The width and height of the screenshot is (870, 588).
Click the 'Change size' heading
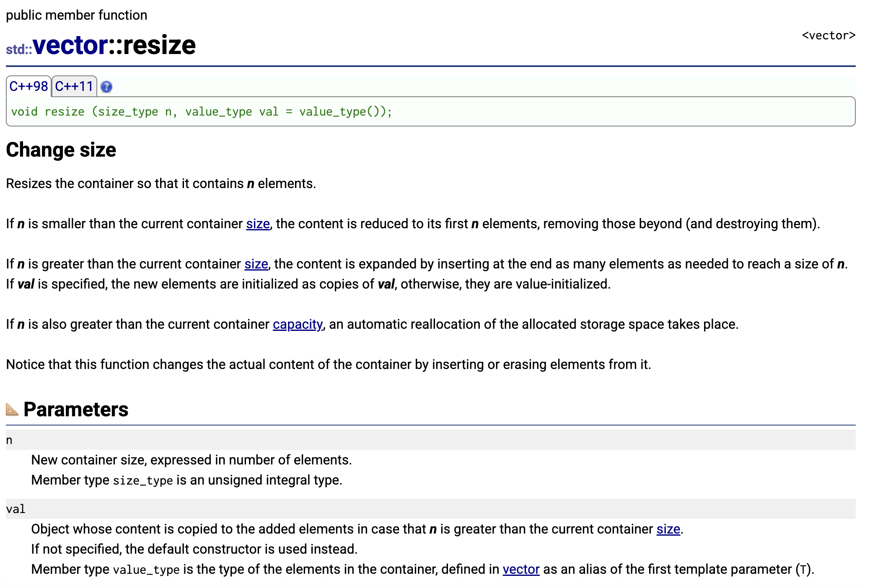coord(61,150)
